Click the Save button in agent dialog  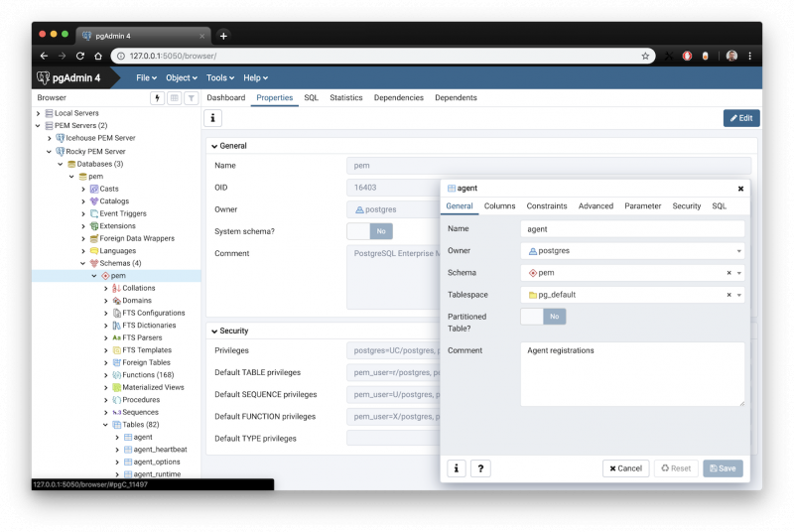(x=723, y=468)
